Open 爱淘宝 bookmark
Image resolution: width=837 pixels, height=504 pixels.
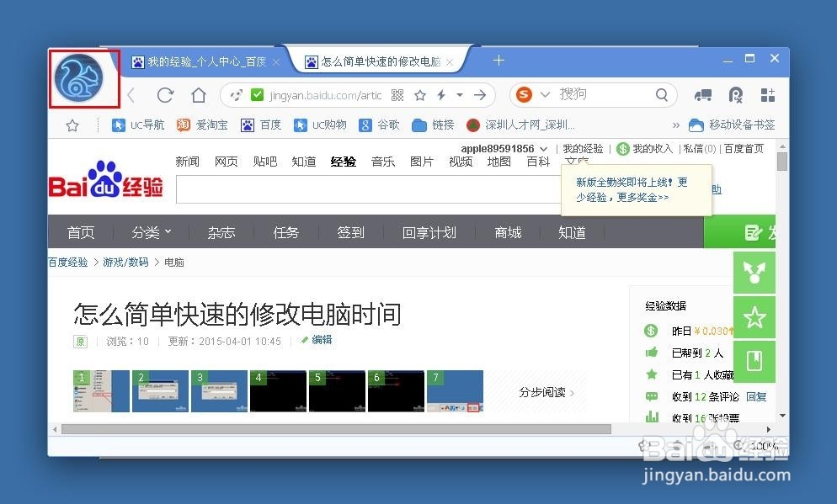click(x=202, y=125)
